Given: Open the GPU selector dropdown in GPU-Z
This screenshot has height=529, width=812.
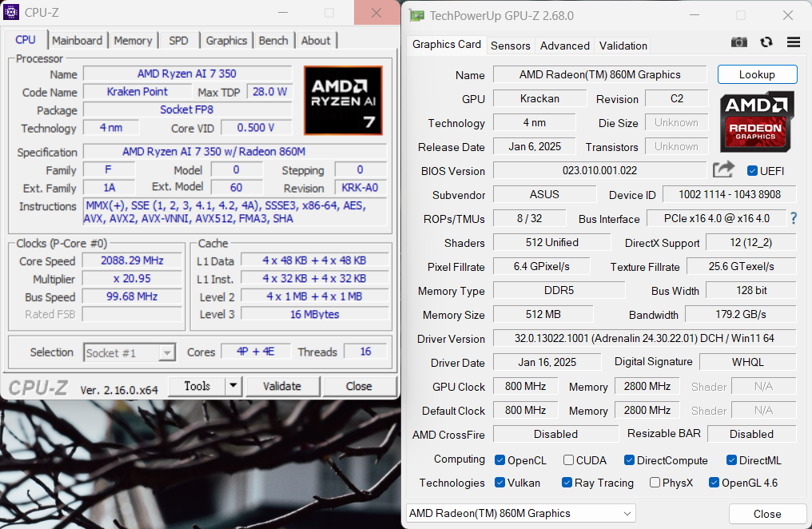Looking at the screenshot, I should point(520,513).
